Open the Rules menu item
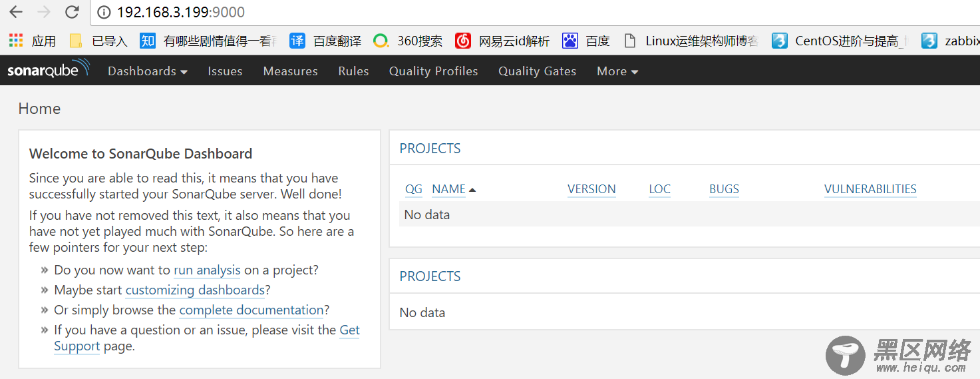Screen dimensions: 980x379 tap(353, 71)
